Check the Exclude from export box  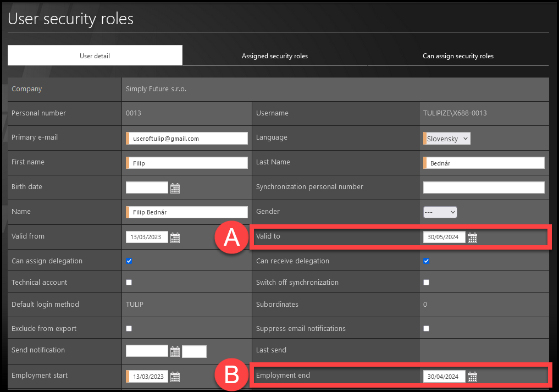[x=129, y=328]
